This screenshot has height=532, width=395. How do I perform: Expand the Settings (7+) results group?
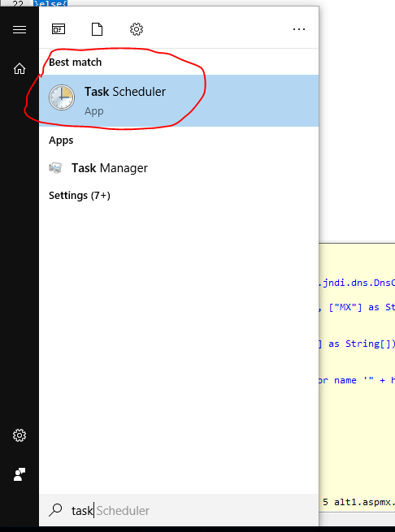[80, 196]
